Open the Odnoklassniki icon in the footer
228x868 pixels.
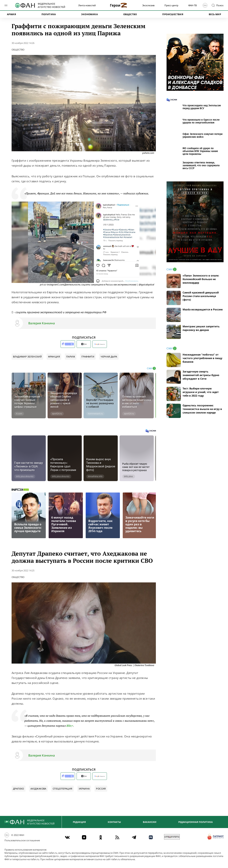[100, 837]
